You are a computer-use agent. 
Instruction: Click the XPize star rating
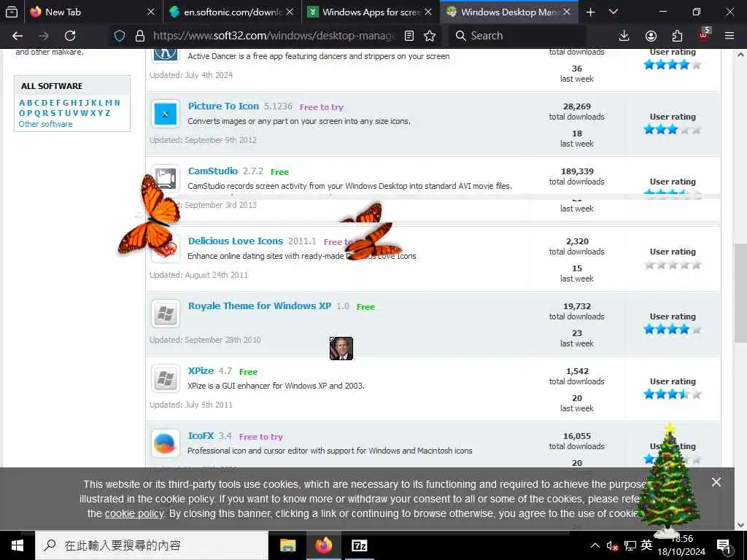672,394
